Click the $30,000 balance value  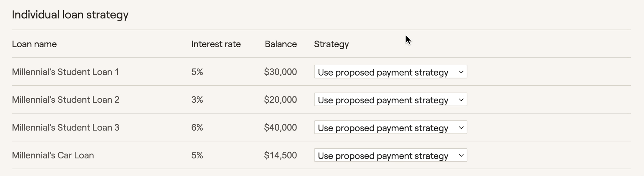click(x=280, y=72)
